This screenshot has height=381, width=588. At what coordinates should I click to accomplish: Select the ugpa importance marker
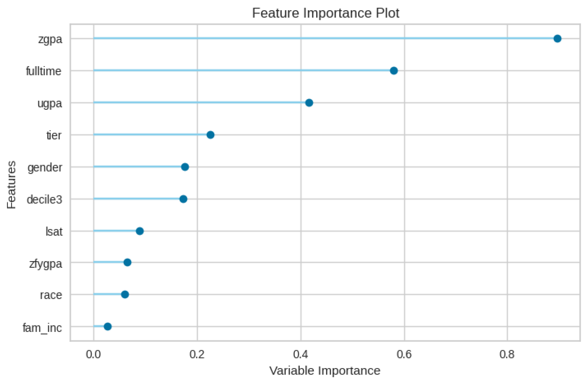pyautogui.click(x=309, y=103)
